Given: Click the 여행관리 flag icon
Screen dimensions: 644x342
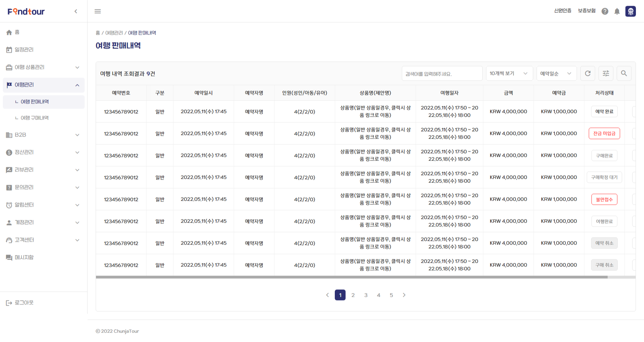Looking at the screenshot, I should coord(9,85).
